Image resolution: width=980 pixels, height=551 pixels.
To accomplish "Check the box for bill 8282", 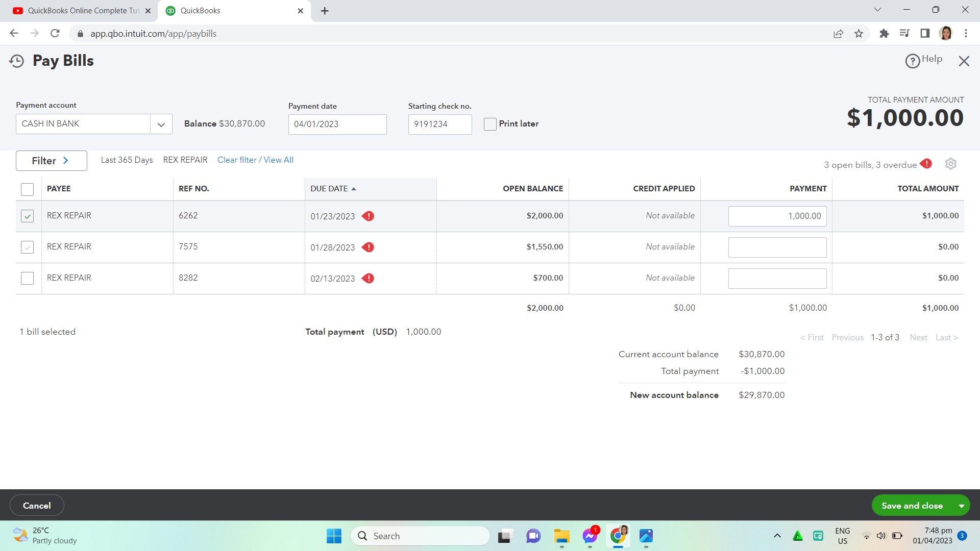I will [x=27, y=278].
